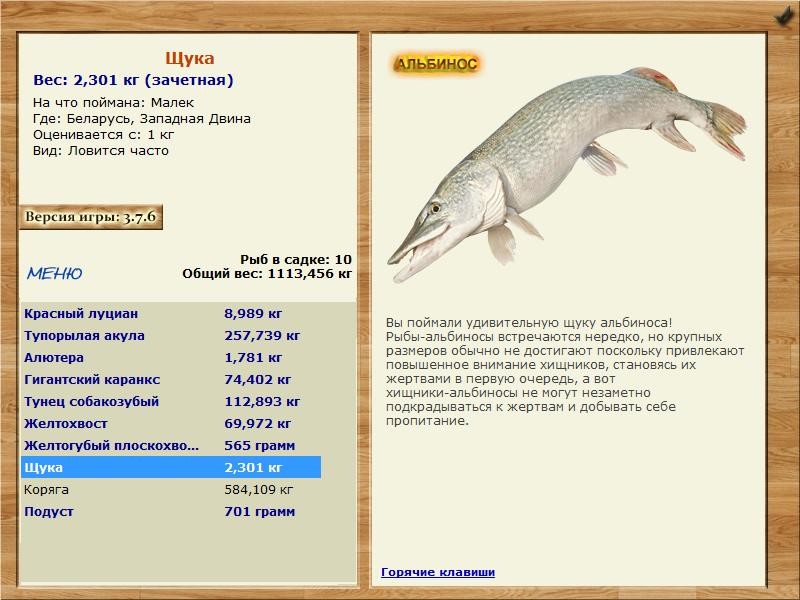Select Желтогубый плоскохво… row
800x600 pixels.
(171, 445)
